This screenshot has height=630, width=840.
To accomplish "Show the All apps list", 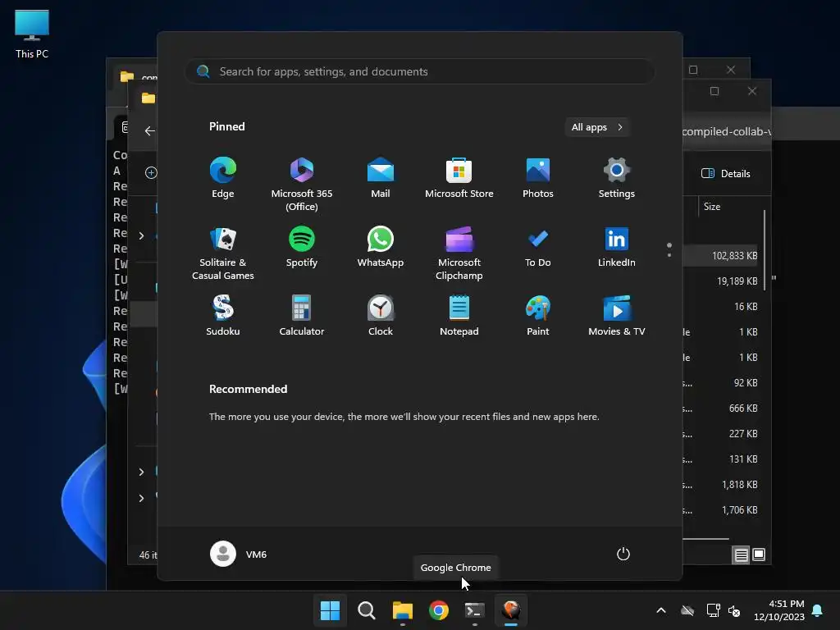I will click(597, 127).
